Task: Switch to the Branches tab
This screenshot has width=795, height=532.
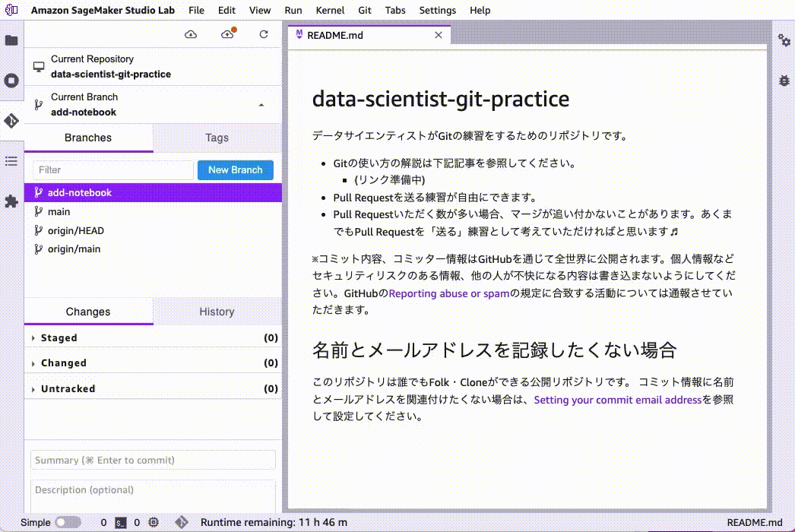Action: tap(88, 138)
